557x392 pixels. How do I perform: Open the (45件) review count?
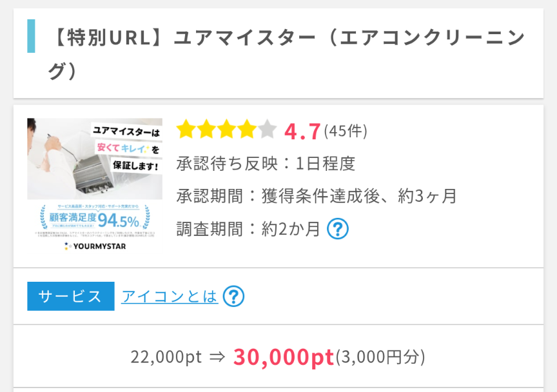click(x=346, y=131)
